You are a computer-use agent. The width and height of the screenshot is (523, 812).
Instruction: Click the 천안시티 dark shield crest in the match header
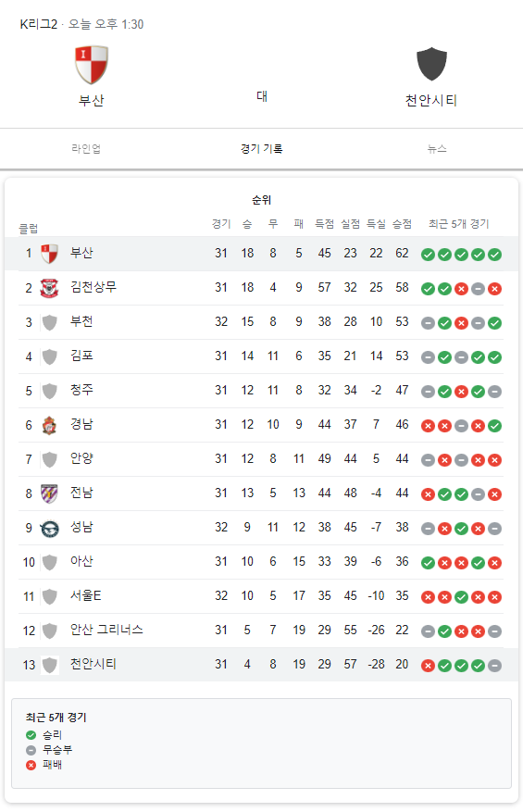(431, 64)
